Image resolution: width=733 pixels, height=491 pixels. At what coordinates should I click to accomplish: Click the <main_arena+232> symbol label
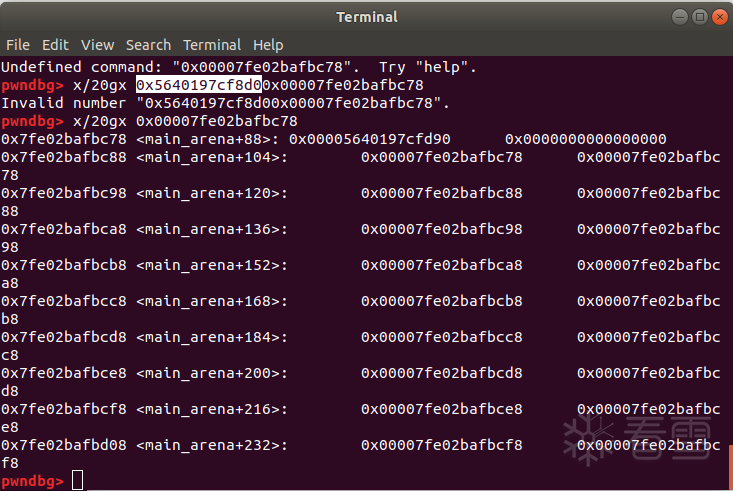click(x=212, y=445)
